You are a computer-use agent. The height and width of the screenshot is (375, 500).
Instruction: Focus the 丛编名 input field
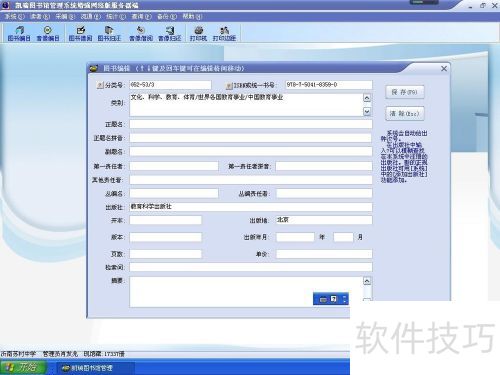(x=174, y=193)
